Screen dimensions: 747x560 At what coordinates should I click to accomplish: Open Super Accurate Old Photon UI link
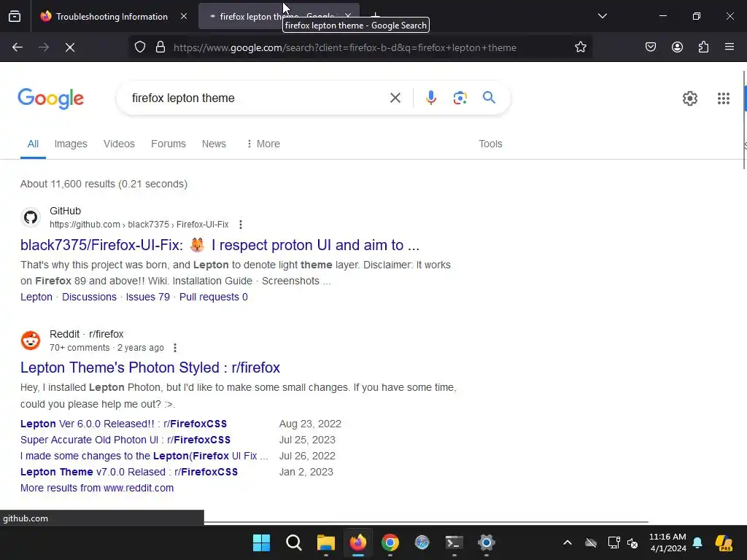125,440
